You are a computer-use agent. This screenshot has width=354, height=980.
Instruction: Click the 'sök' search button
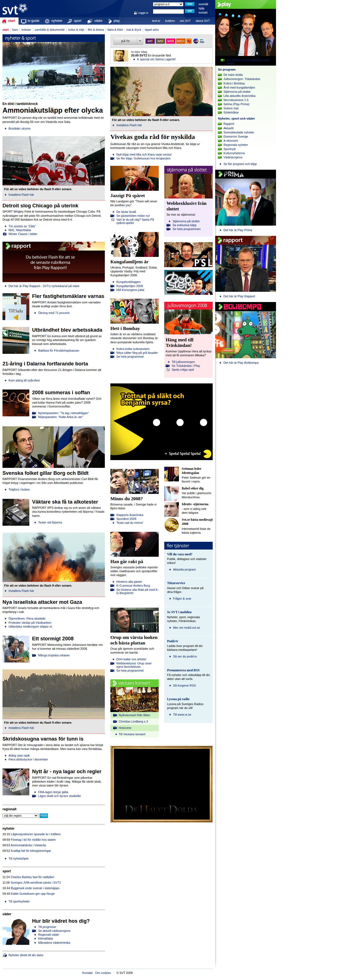pyautogui.click(x=189, y=11)
